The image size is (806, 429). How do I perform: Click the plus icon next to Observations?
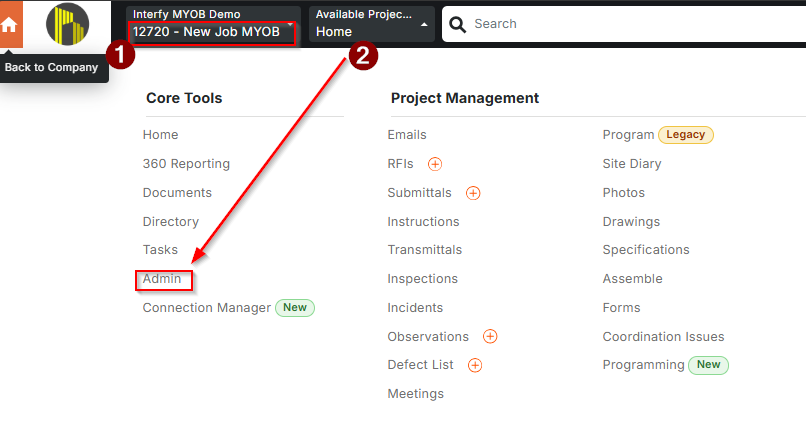(x=490, y=337)
